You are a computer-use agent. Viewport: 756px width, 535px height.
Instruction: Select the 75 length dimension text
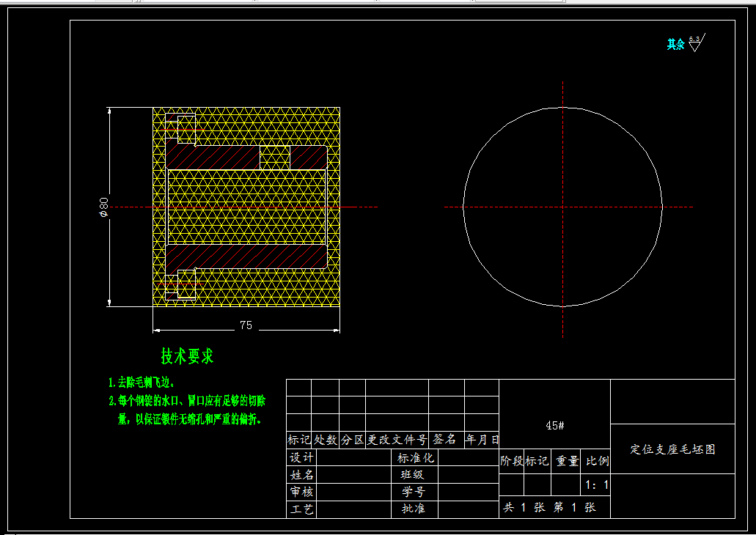pyautogui.click(x=246, y=325)
